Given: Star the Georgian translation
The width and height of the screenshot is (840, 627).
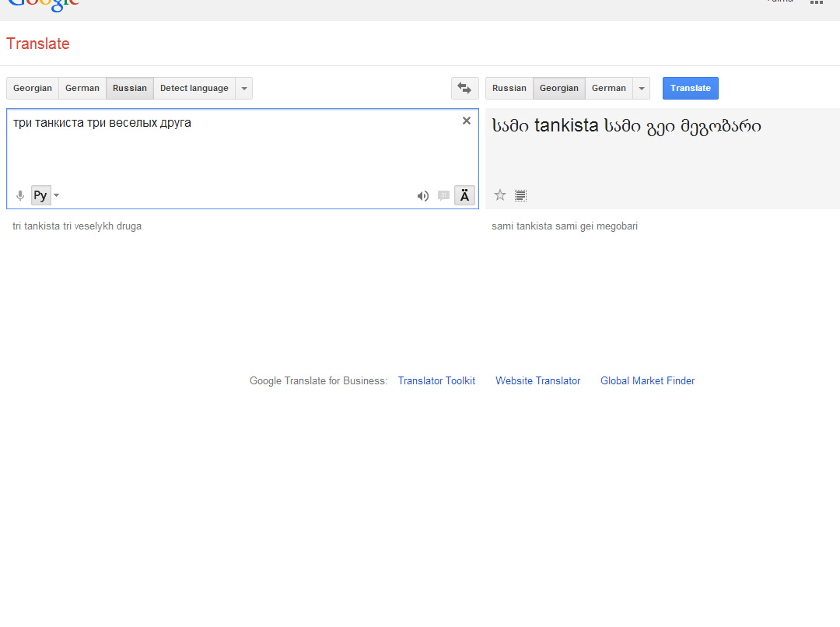Looking at the screenshot, I should [500, 195].
